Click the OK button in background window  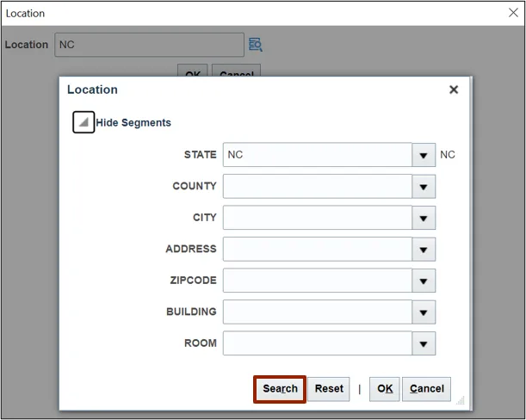[193, 71]
